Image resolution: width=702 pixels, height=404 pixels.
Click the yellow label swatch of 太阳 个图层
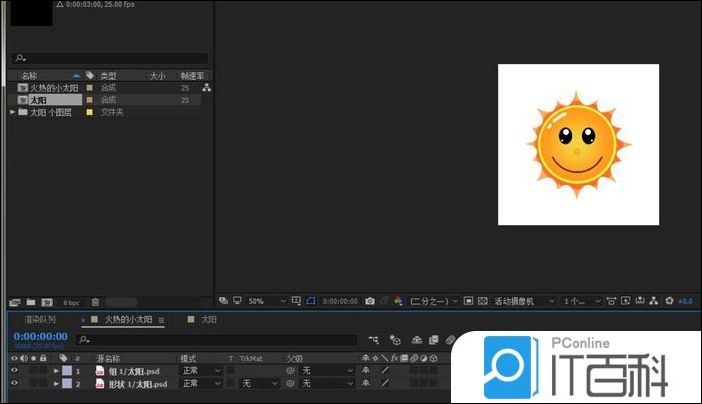tap(89, 112)
